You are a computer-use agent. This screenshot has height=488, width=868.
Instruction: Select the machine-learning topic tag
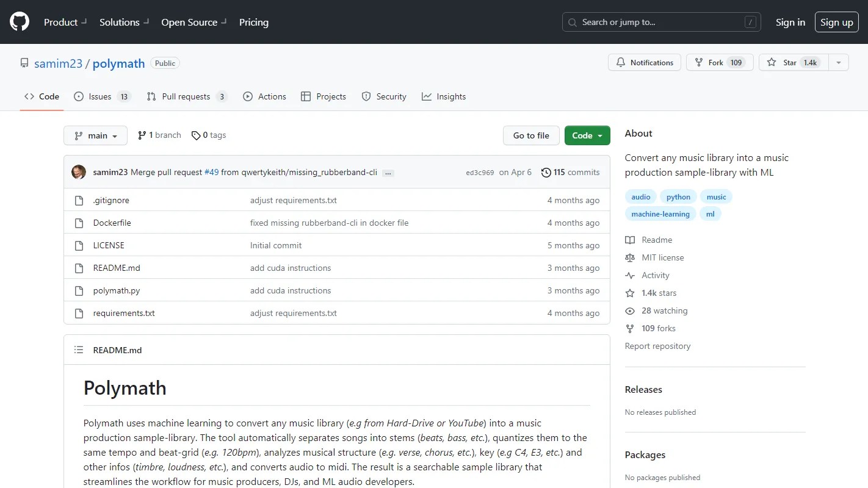(660, 213)
